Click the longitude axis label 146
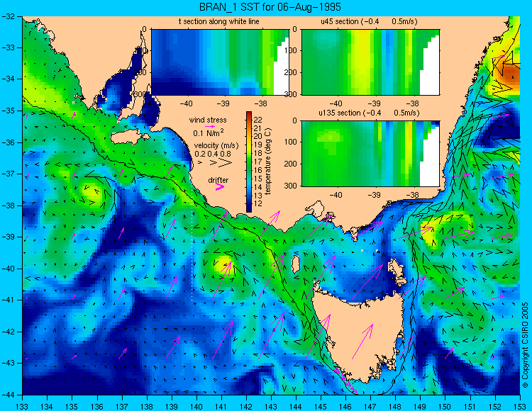 [x=345, y=407]
